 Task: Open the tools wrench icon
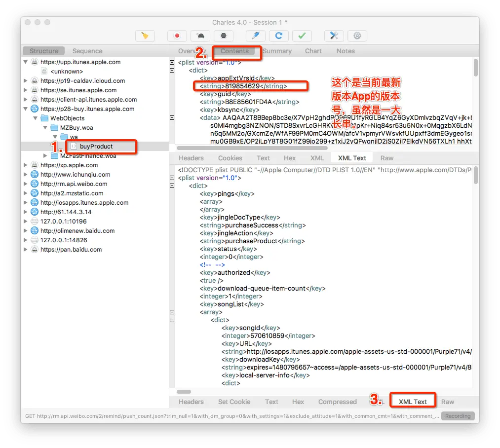(334, 36)
